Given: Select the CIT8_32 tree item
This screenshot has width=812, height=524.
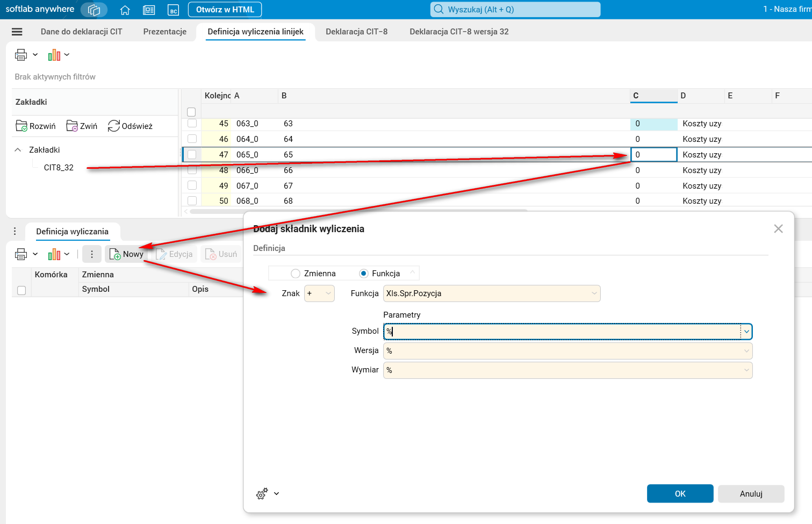Looking at the screenshot, I should coord(59,168).
